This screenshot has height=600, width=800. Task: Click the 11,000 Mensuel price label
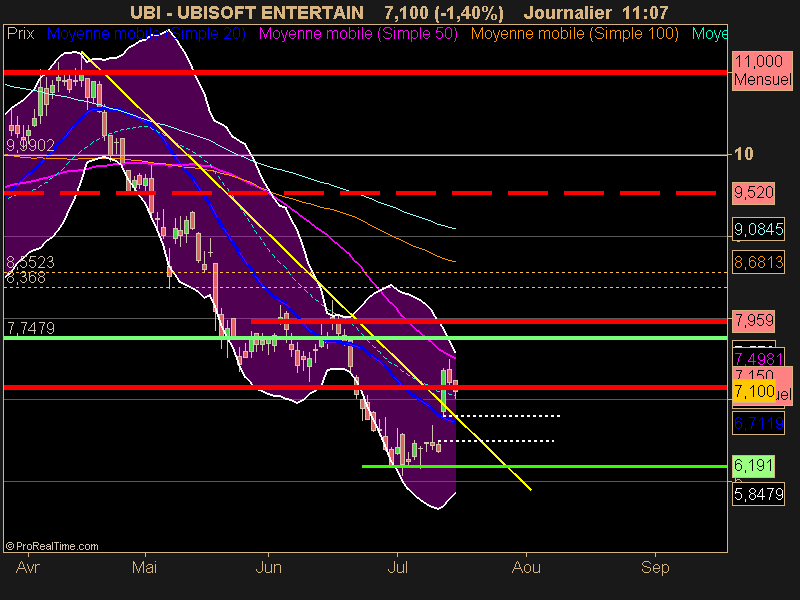tap(762, 70)
